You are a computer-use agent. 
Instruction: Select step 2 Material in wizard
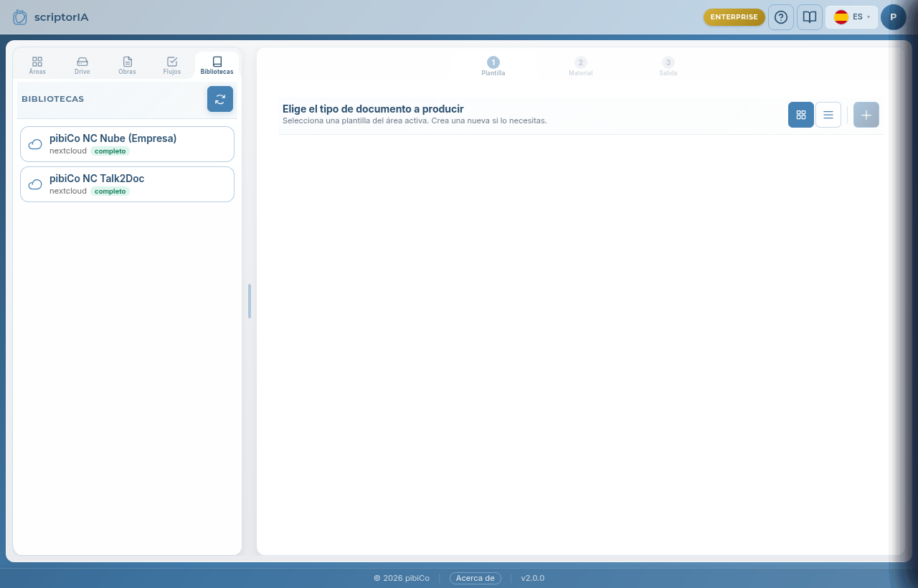click(x=581, y=67)
